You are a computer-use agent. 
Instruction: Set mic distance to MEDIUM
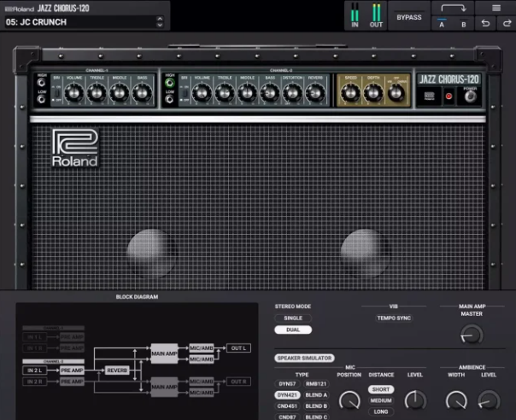381,400
